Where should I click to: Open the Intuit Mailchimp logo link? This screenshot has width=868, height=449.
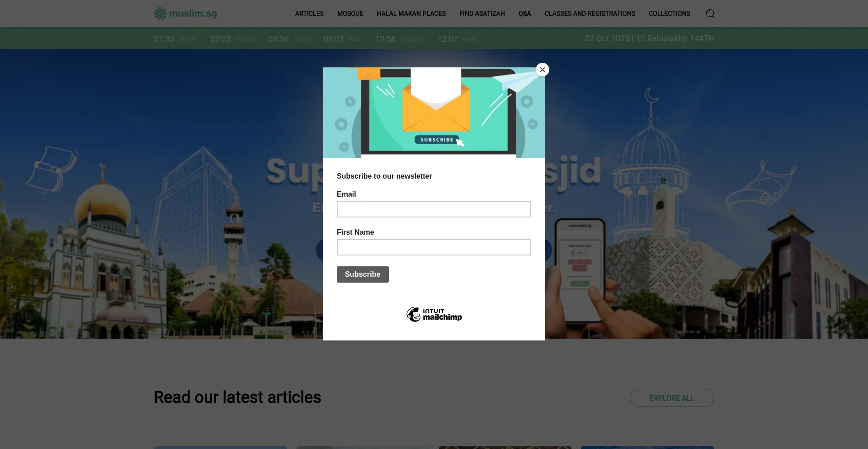(x=434, y=314)
